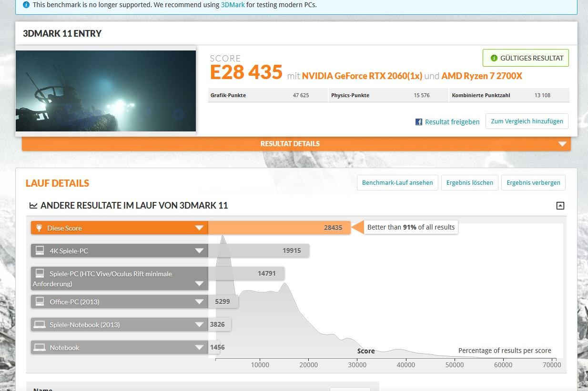
Task: Click the Gültiges Resultat badge
Action: 526,58
